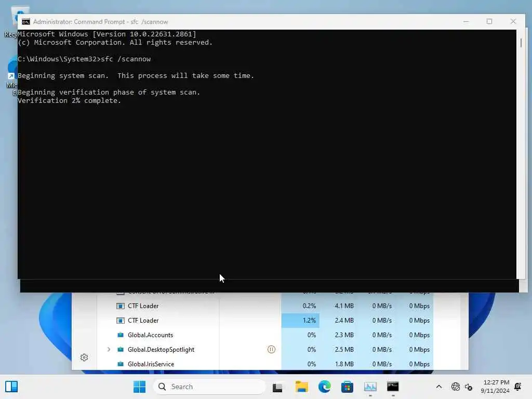Click the 2.5 MB memory value for Global.DesktopSpotlight

[344, 350]
